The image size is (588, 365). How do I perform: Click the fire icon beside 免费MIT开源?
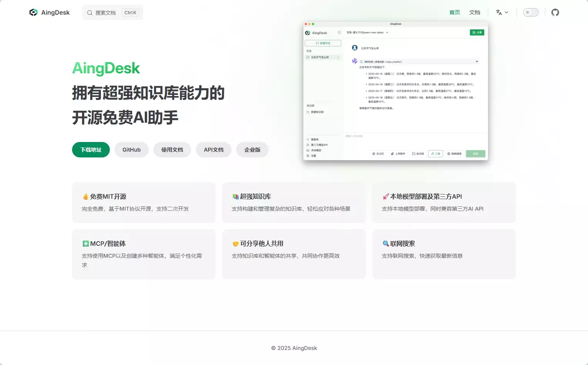86,197
